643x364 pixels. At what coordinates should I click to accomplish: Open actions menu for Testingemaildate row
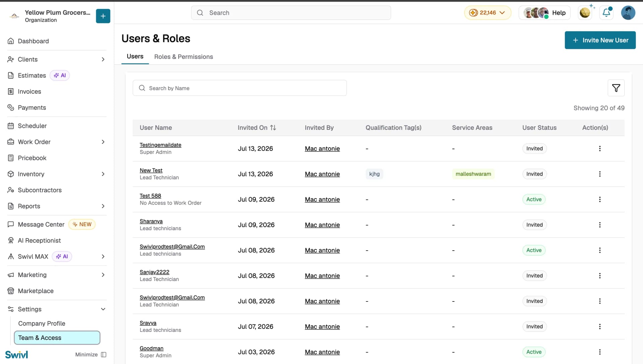click(x=600, y=149)
